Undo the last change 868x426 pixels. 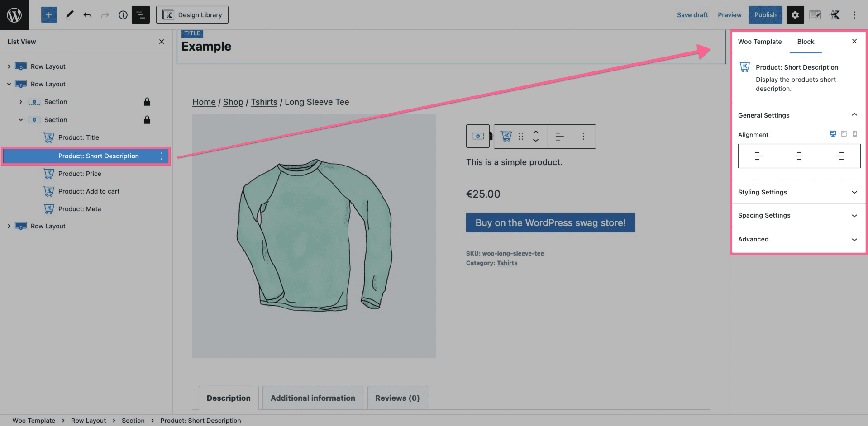[x=87, y=15]
